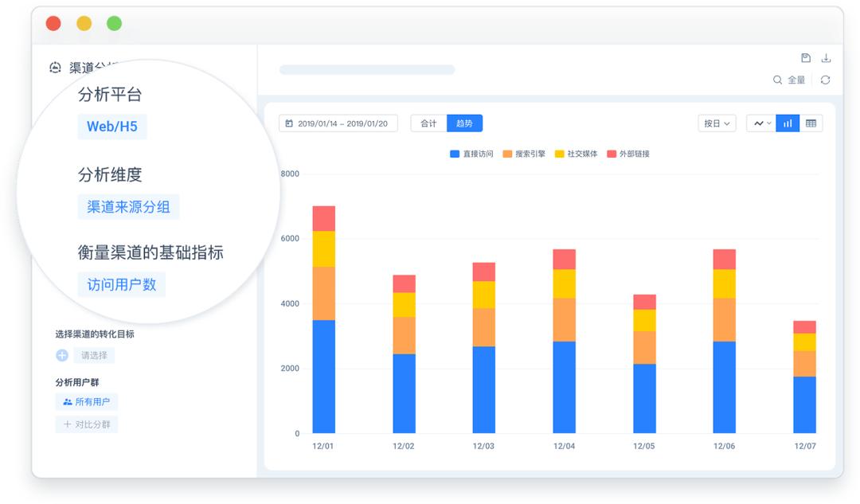This screenshot has width=860, height=504.
Task: Click the 渠道来源分组 dimension tag
Action: point(128,207)
